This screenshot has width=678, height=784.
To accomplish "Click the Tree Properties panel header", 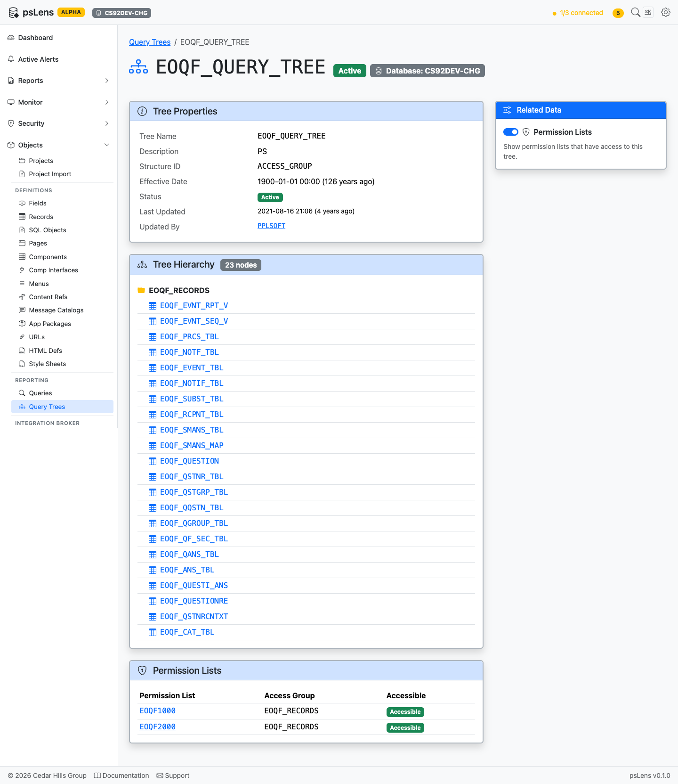I will coord(306,111).
